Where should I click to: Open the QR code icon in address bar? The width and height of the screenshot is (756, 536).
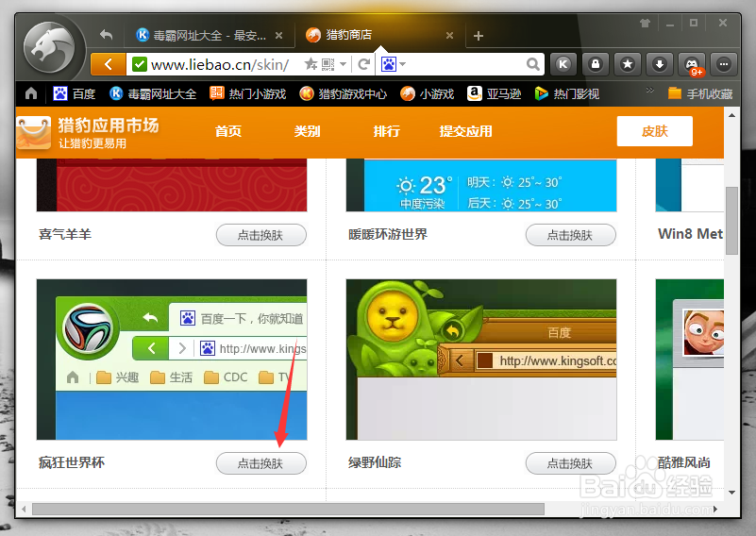pyautogui.click(x=328, y=64)
